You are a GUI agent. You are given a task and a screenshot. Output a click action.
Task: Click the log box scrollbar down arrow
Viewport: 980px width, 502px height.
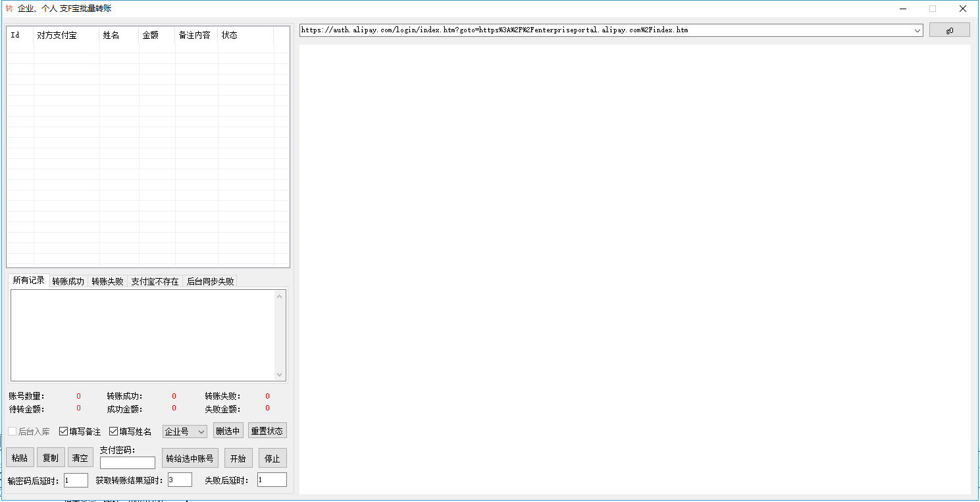click(x=280, y=375)
